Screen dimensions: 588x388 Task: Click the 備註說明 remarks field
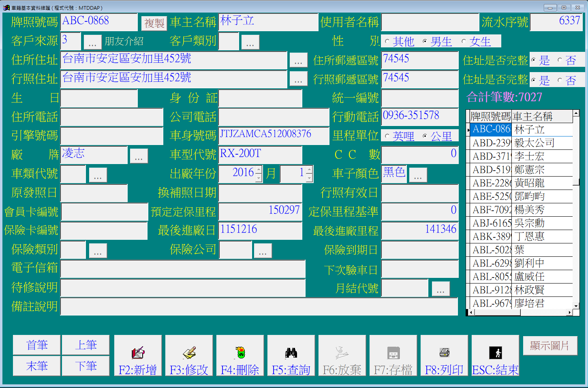tap(259, 307)
